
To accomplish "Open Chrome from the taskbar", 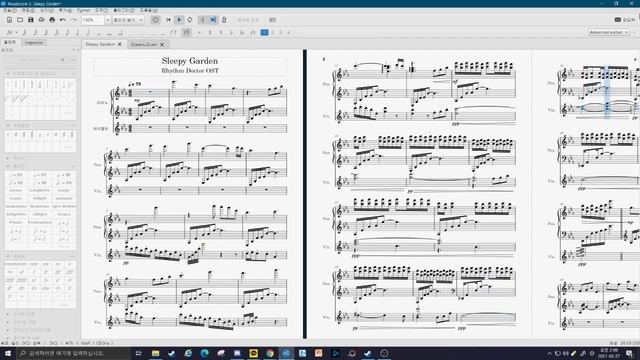I will click(x=270, y=353).
